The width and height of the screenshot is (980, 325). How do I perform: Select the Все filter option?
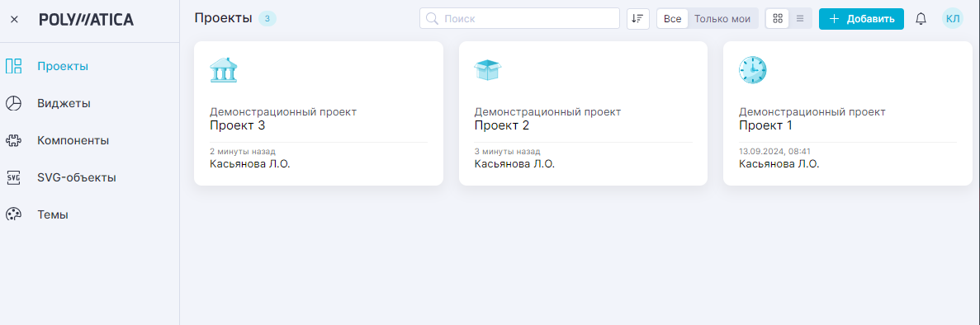point(673,19)
